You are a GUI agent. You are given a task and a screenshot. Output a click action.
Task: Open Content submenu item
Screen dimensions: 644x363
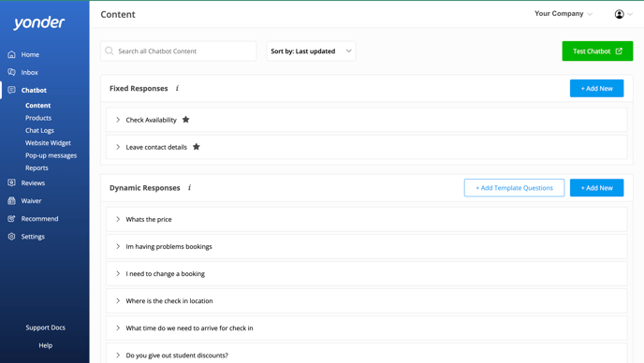(37, 106)
